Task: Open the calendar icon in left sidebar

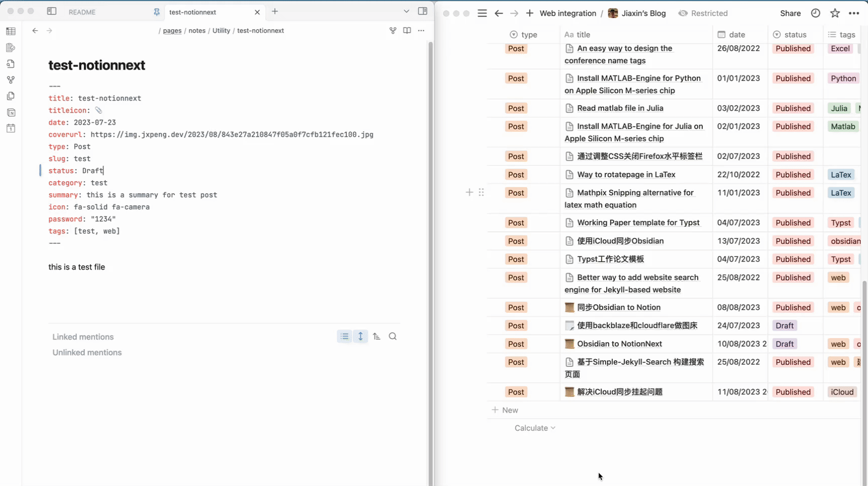Action: (11, 128)
